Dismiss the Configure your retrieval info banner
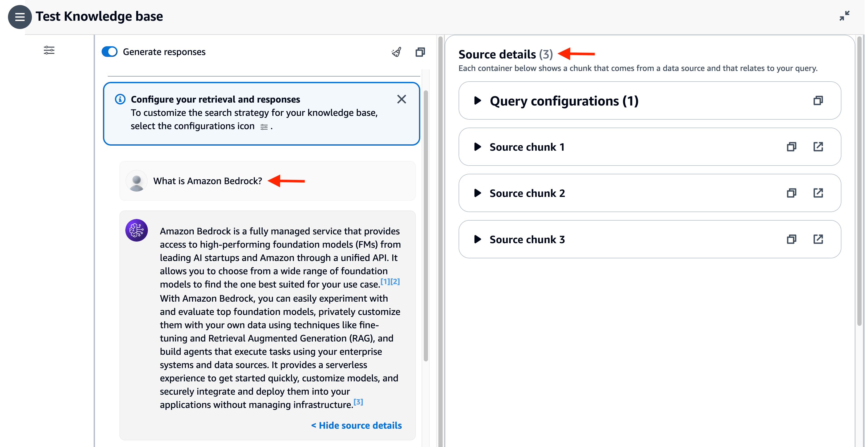Image resolution: width=868 pixels, height=447 pixels. pos(401,99)
